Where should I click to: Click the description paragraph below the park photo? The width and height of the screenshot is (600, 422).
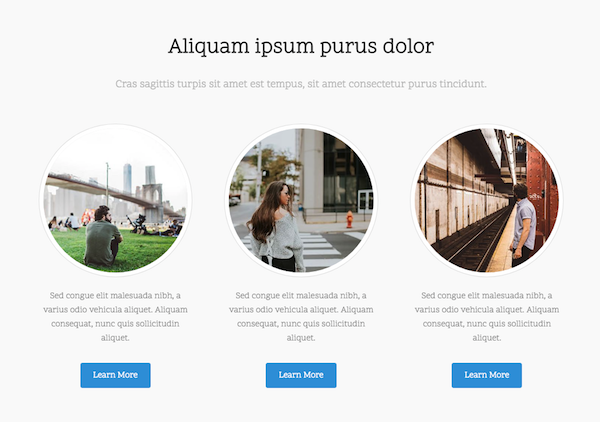point(115,316)
